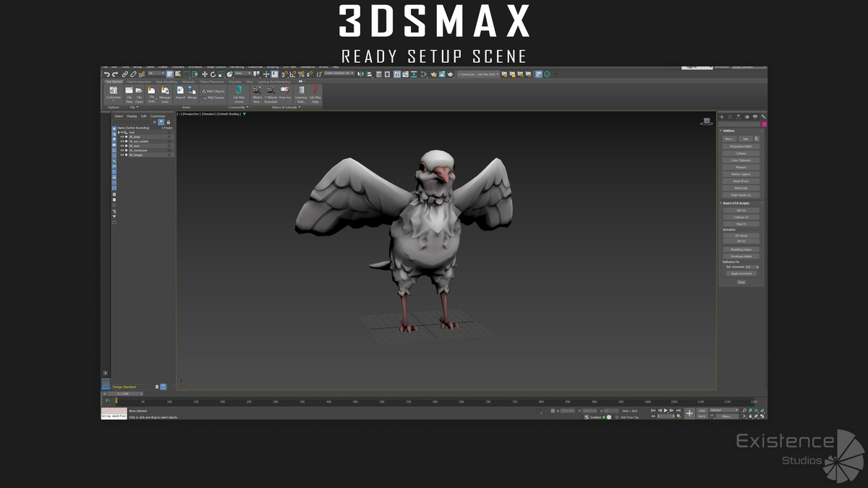The height and width of the screenshot is (488, 868).
Task: Open Select by Name dialog icon
Action: (176, 74)
